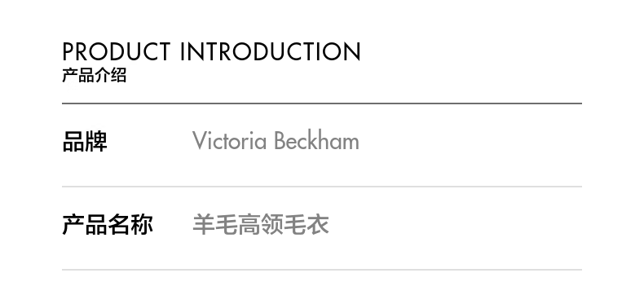Click the dark divider line under the heading
This screenshot has height=295, width=644.
tap(322, 103)
